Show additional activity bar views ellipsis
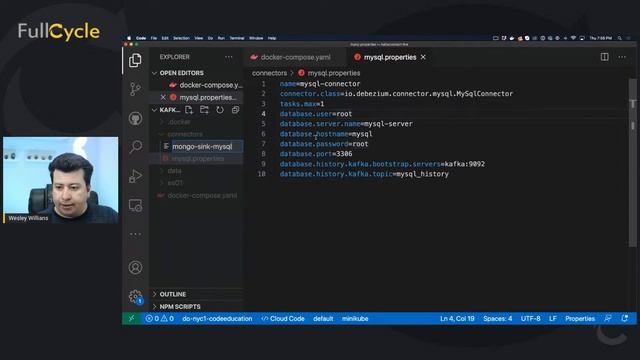 [x=136, y=234]
